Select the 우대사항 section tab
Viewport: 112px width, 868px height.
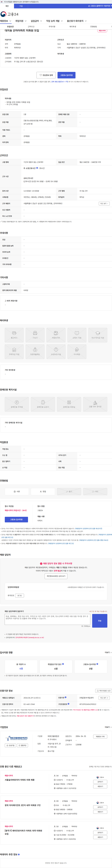click(52, 27)
